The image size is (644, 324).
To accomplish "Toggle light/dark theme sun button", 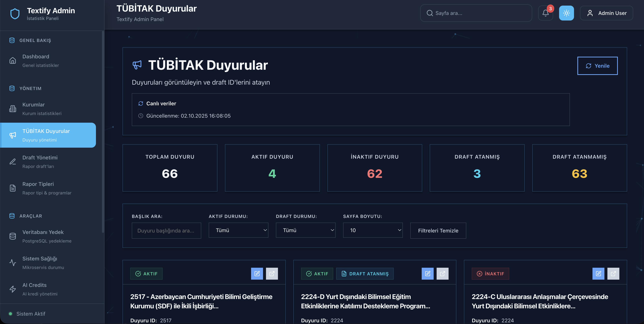I will pyautogui.click(x=566, y=13).
